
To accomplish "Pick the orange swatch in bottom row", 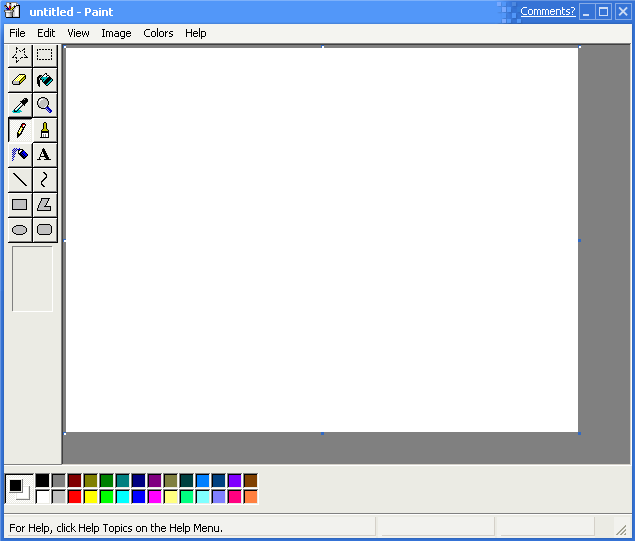I will (x=251, y=497).
